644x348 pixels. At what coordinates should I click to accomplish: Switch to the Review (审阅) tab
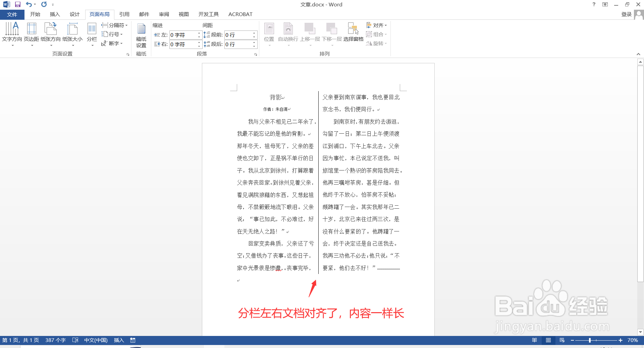[x=164, y=14]
